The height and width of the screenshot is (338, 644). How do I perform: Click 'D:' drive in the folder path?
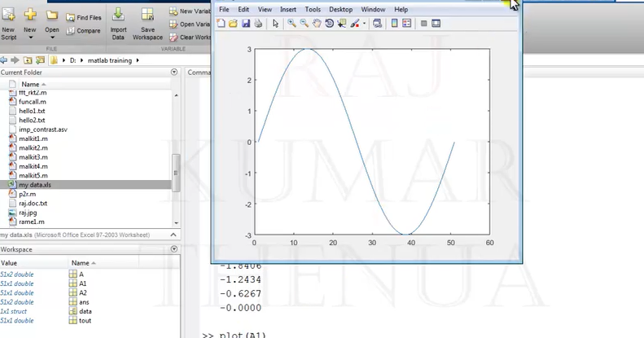point(72,60)
